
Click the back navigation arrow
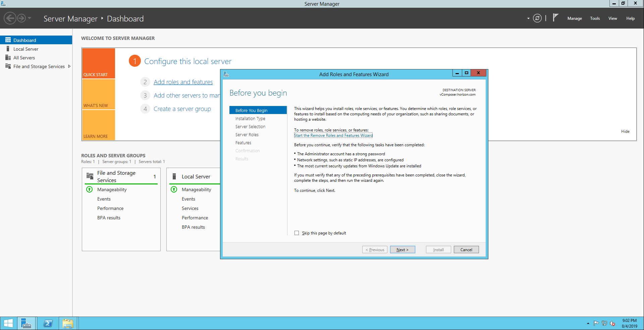pyautogui.click(x=10, y=18)
